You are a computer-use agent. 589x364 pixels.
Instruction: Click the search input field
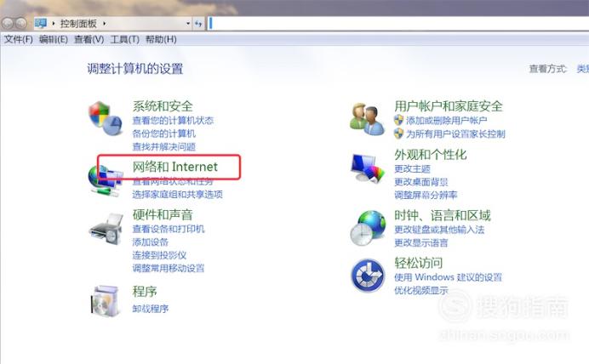click(x=398, y=24)
